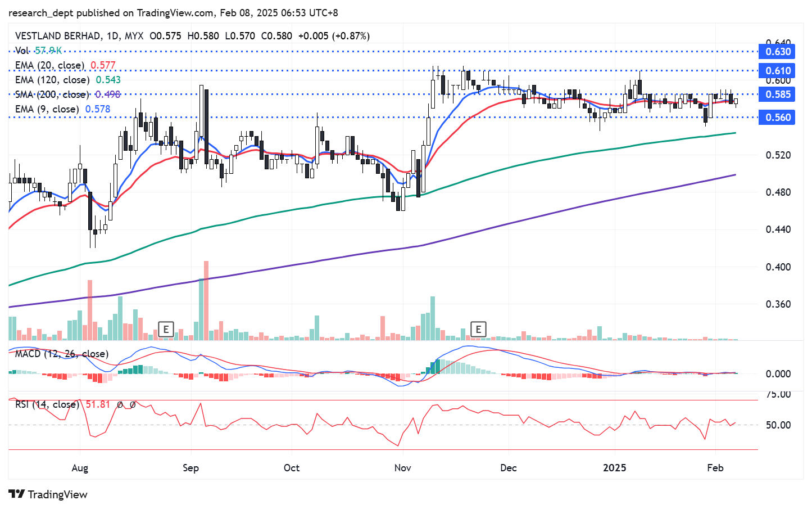Click the Vol 57.9K volume legend

38,51
